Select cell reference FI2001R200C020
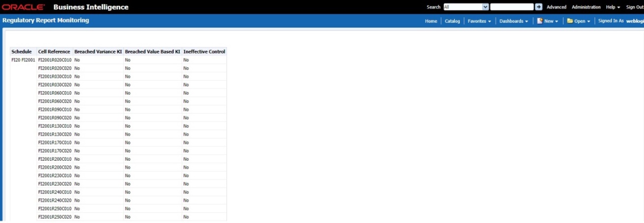644x223 pixels. click(55, 167)
